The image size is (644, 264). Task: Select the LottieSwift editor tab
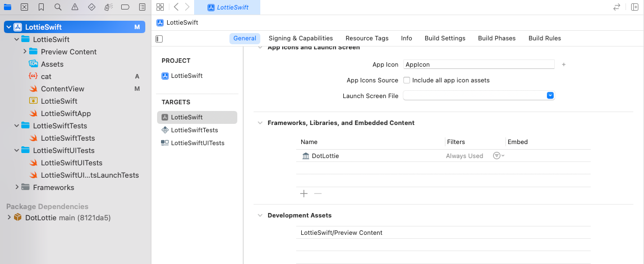click(227, 7)
